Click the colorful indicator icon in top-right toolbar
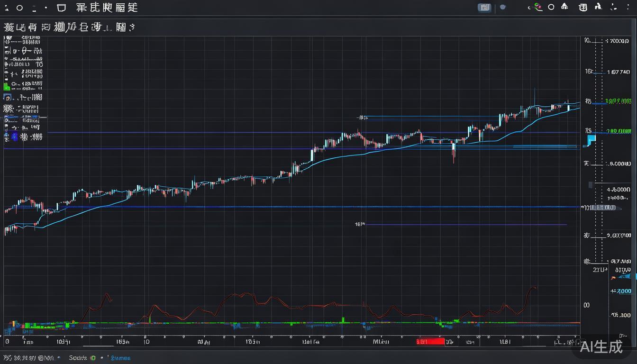637x364 pixels. [537, 7]
